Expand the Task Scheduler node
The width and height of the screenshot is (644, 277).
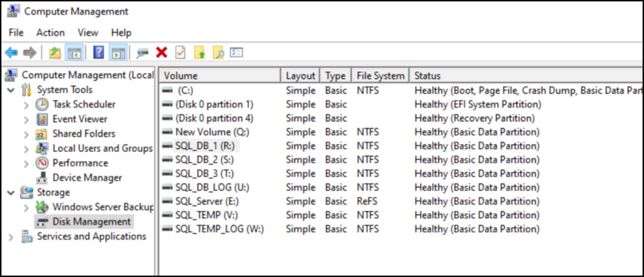[26, 105]
